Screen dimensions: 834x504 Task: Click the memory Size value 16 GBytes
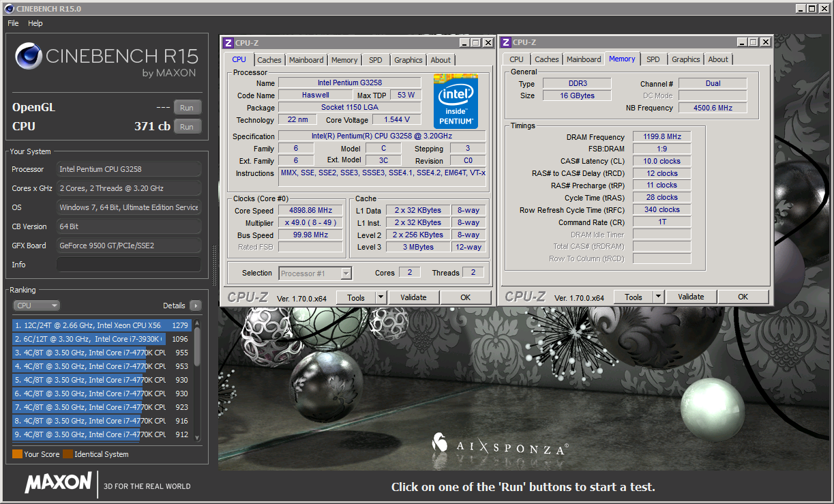click(576, 95)
